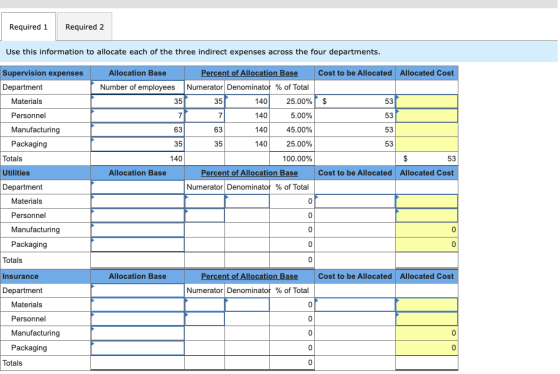Switch to the Required 1 tab
The image size is (560, 374).
(28, 27)
